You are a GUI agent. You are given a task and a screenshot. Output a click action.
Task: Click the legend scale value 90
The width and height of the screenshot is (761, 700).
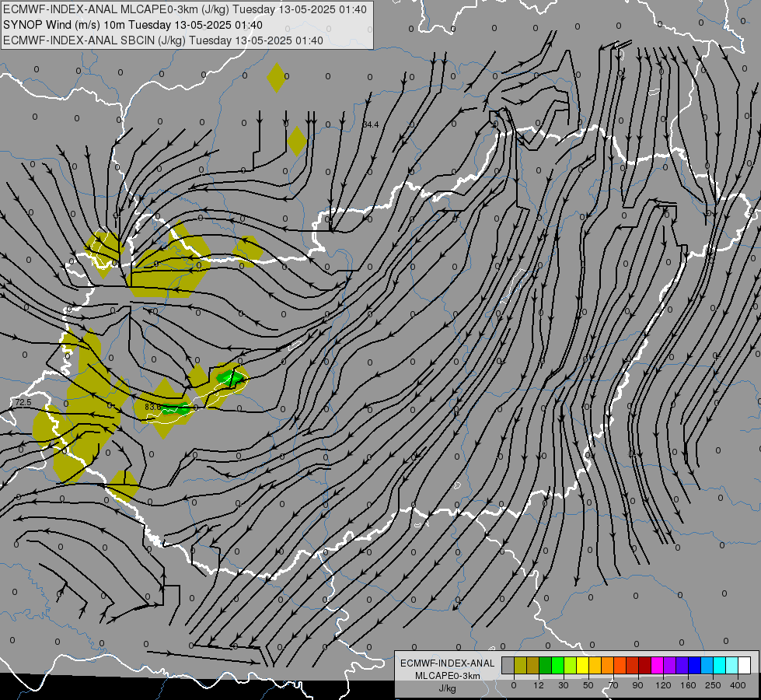pos(637,685)
